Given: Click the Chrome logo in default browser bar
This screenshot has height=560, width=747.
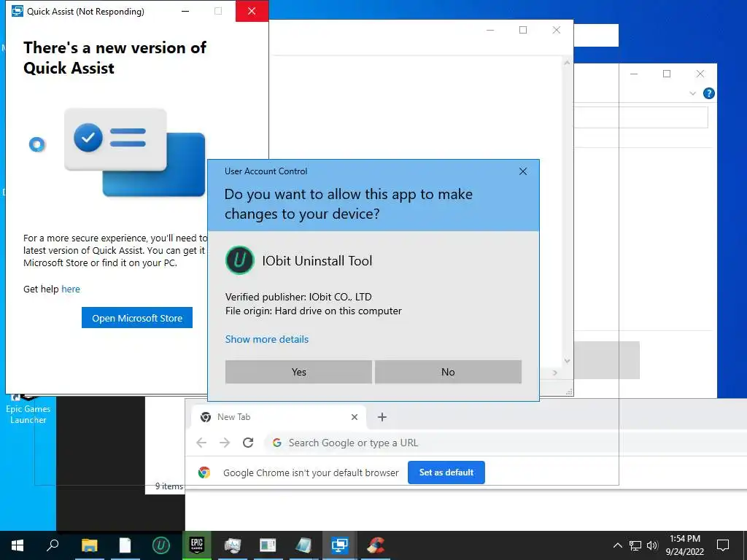Looking at the screenshot, I should tap(204, 472).
